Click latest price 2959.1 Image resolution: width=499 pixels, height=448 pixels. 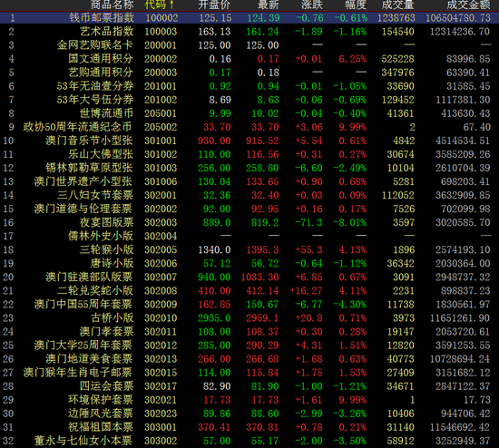[x=262, y=318]
